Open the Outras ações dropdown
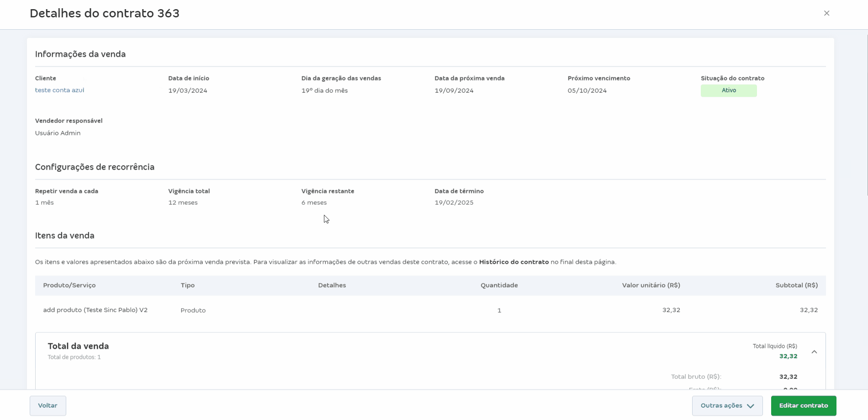Image resolution: width=868 pixels, height=420 pixels. [x=727, y=406]
